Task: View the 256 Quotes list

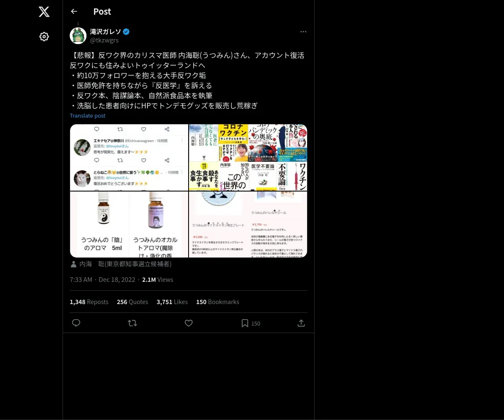Action: 132,302
